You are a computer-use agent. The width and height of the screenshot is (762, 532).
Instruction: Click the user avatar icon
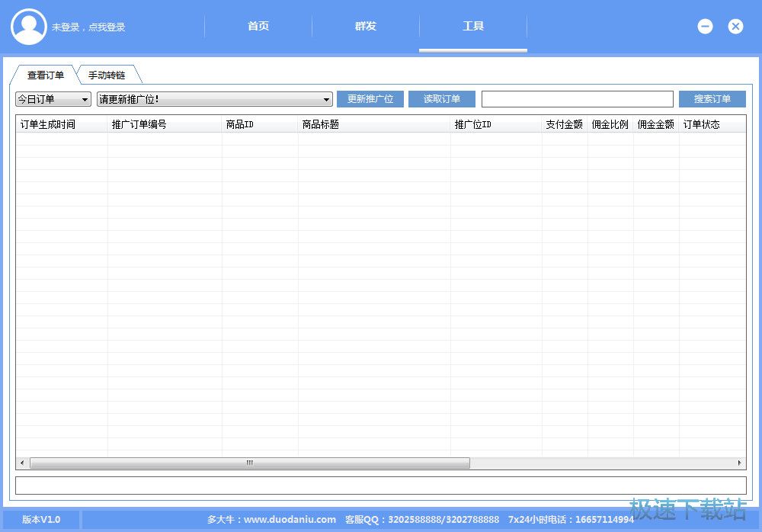click(29, 27)
